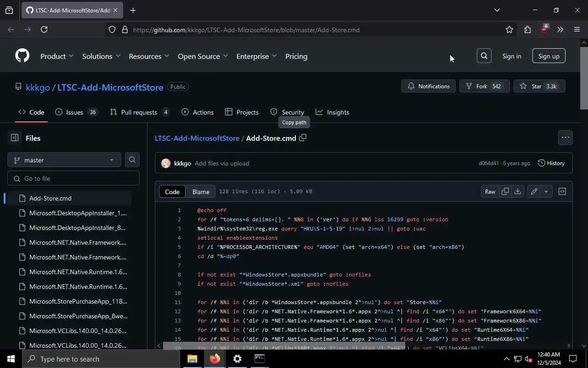588x368 pixels.
Task: Open more file actions ellipsis button
Action: pyautogui.click(x=565, y=138)
